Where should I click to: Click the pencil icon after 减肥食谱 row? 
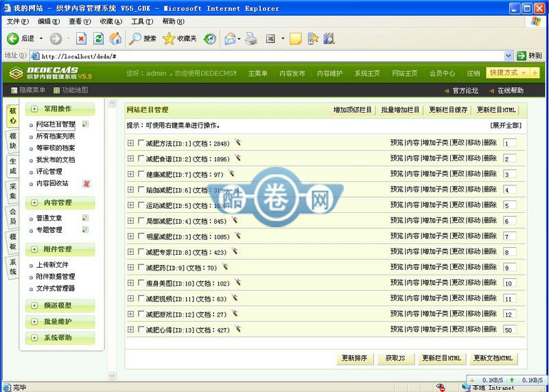coord(238,158)
